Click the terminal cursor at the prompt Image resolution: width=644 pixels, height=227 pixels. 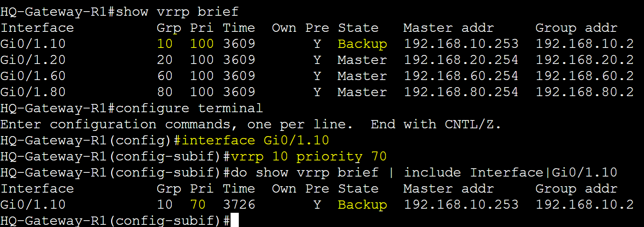click(235, 220)
